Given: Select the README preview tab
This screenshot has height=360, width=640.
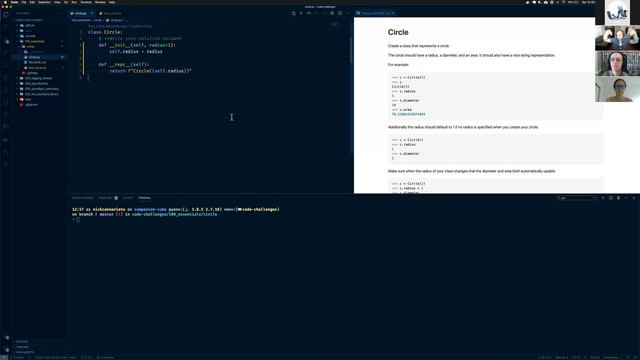Looking at the screenshot, I should point(376,13).
